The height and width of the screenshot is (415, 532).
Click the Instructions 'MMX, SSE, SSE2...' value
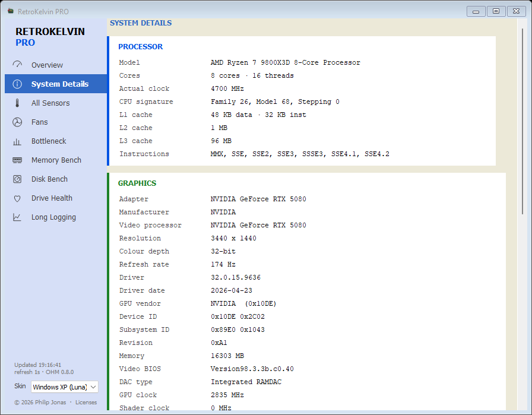point(300,154)
